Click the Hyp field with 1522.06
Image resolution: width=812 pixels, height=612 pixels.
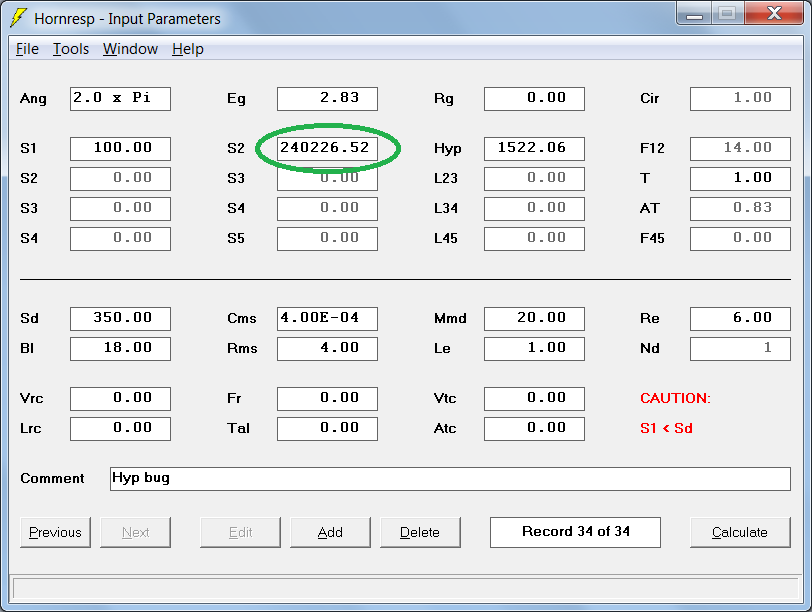pos(534,149)
